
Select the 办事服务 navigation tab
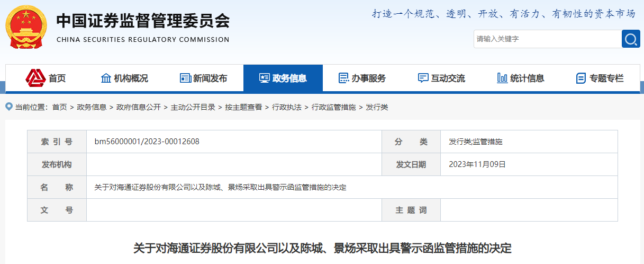click(x=369, y=78)
